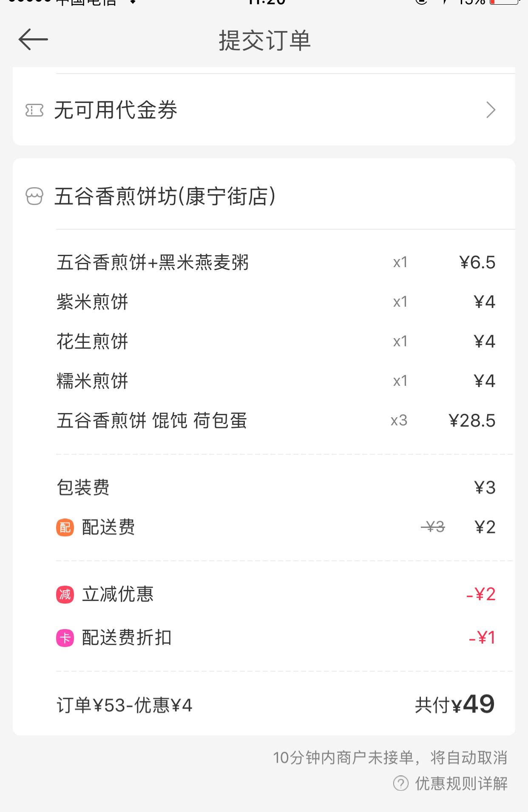Expand voucher options with the chevron arrow
The height and width of the screenshot is (812, 528).
pos(491,110)
